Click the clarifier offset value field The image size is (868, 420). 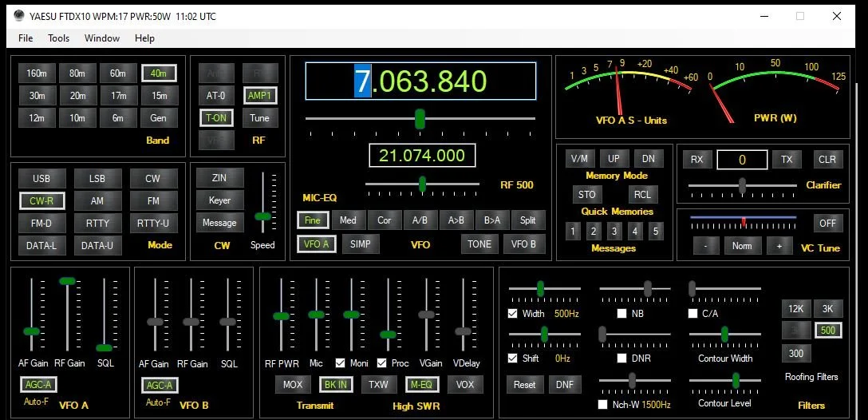(x=742, y=160)
